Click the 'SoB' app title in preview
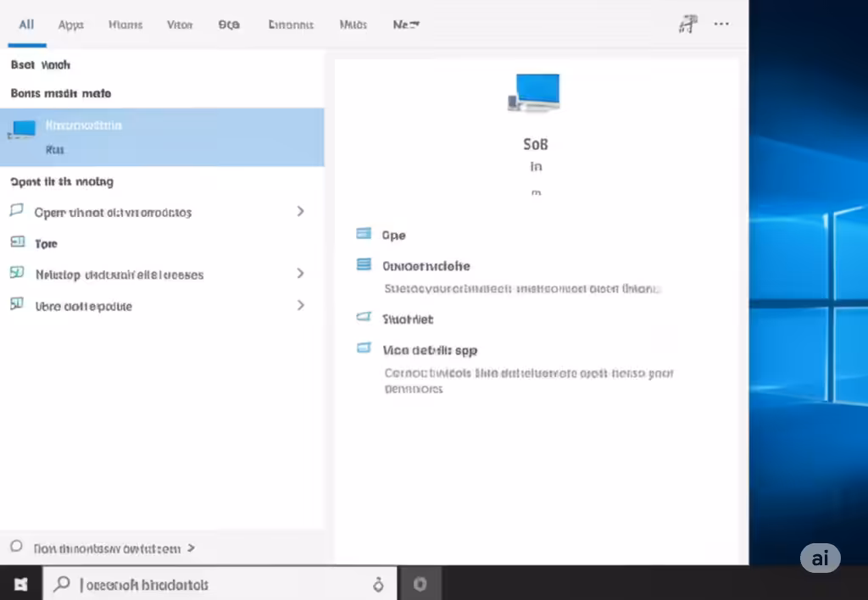Viewport: 868px width, 600px height. tap(536, 144)
